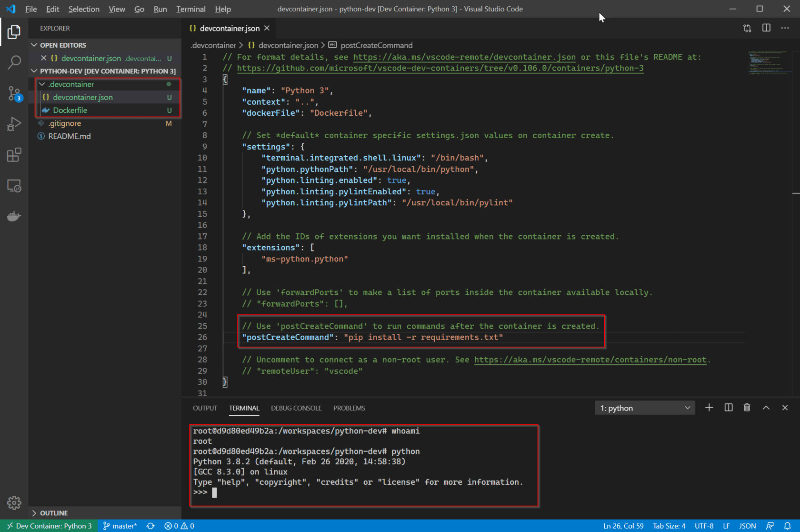Image resolution: width=800 pixels, height=532 pixels.
Task: Open the Search view in the sidebar
Action: tap(14, 62)
